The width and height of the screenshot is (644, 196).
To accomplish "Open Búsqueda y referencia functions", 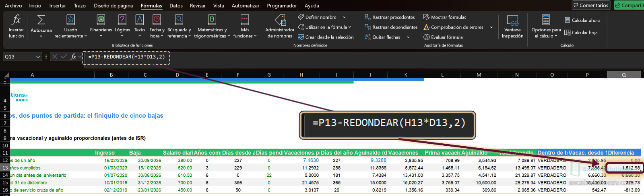I will pos(179,27).
